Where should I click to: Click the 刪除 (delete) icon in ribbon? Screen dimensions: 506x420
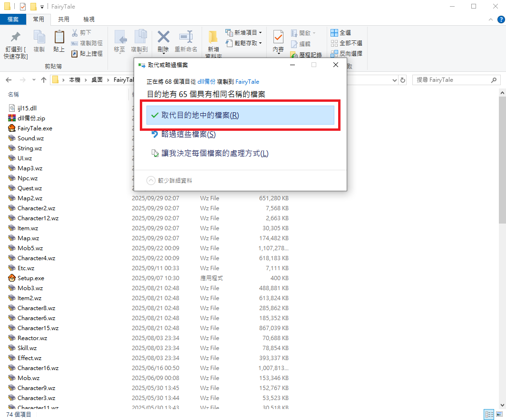(x=163, y=38)
